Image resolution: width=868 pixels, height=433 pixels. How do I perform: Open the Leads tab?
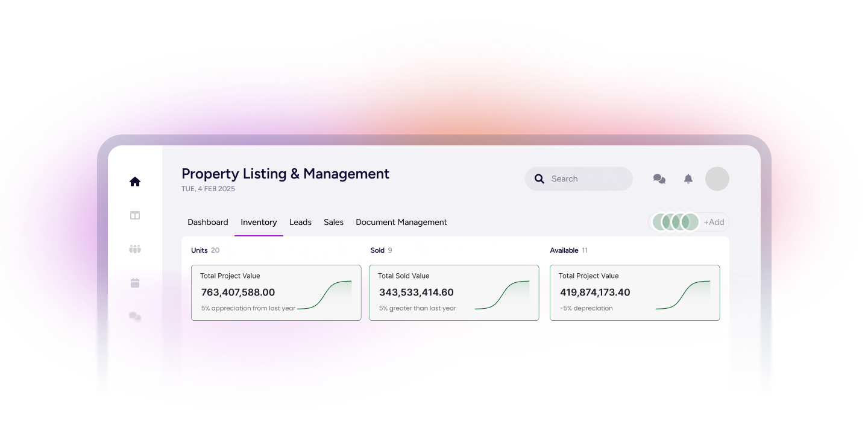[x=300, y=222]
